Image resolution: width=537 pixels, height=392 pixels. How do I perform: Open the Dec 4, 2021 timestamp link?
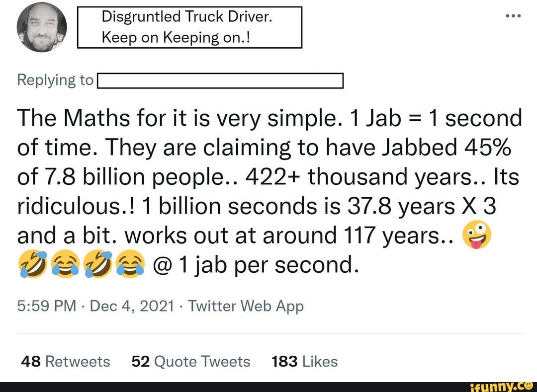129,306
